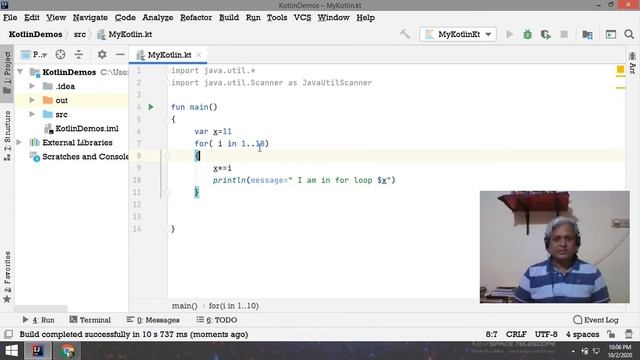Run MyKotlinKt with the green play button

[509, 35]
